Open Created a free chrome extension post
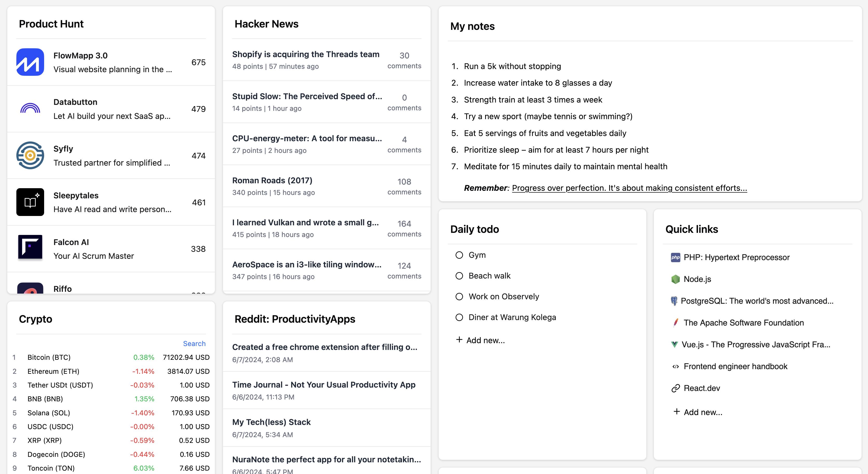The image size is (868, 474). click(325, 347)
